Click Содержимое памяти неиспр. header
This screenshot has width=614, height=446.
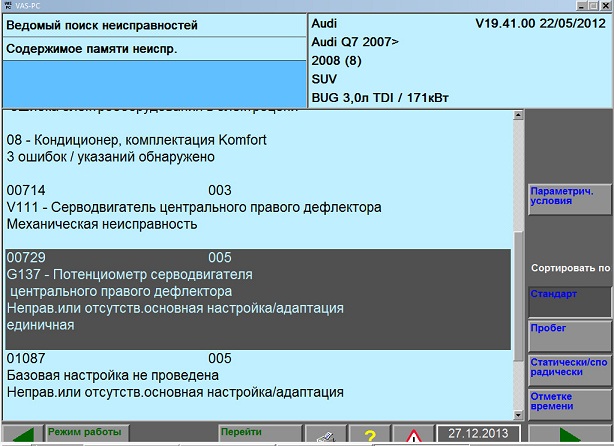point(154,49)
